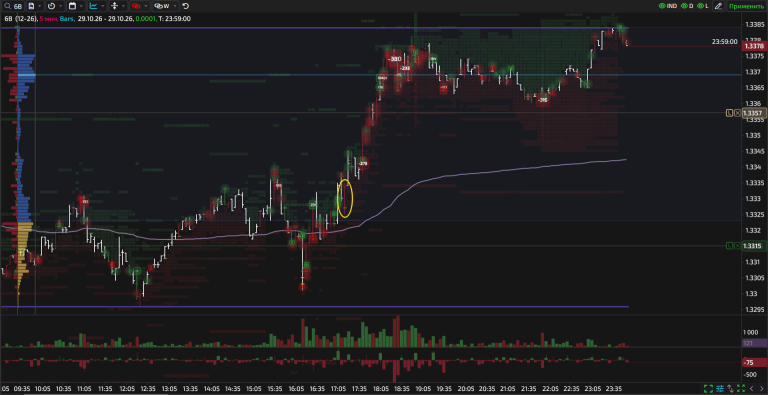The image size is (768, 395).
Task: Click the 09:35 label on the time axis
Action: [x=22, y=389]
